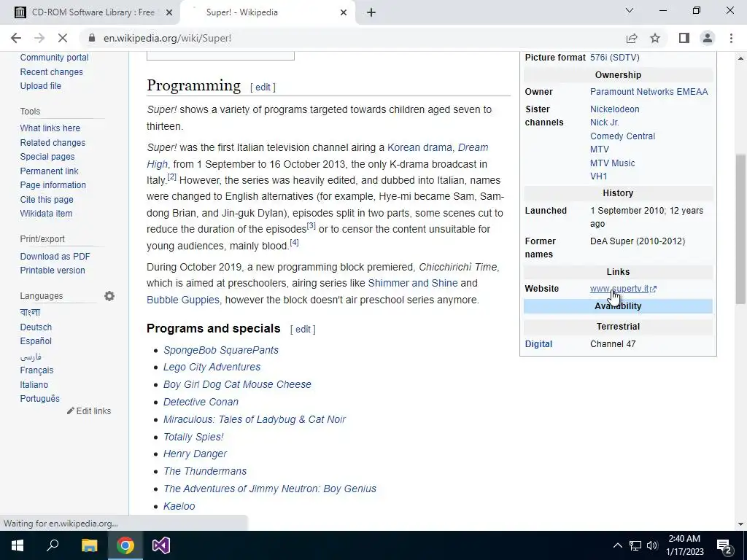The width and height of the screenshot is (747, 560).
Task: Open the Nickelodeon sister channel link
Action: point(614,109)
